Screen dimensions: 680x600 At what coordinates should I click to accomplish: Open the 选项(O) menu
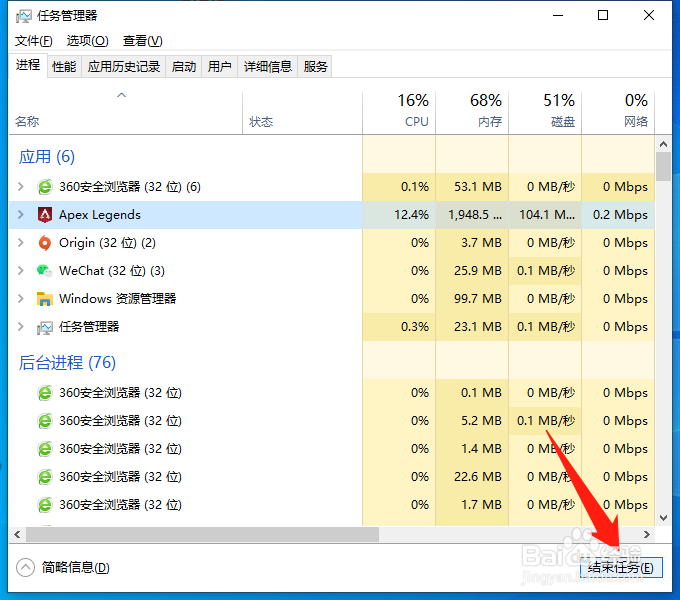click(x=87, y=41)
